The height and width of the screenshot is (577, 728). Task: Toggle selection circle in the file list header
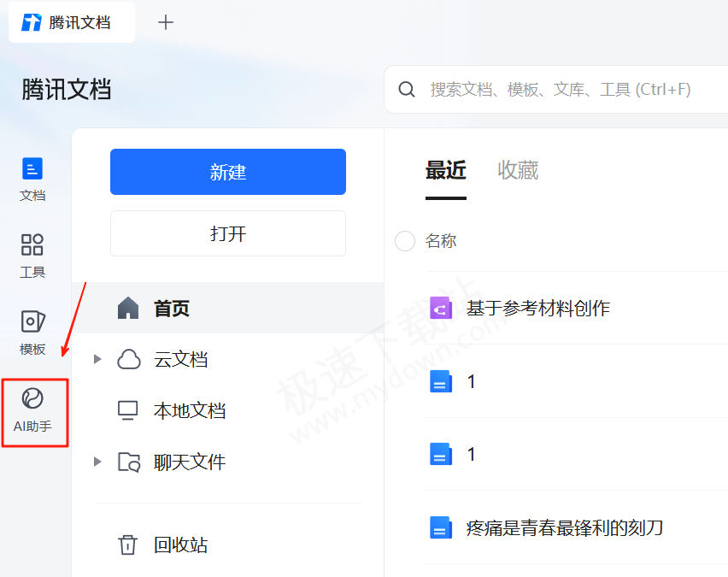tap(404, 241)
